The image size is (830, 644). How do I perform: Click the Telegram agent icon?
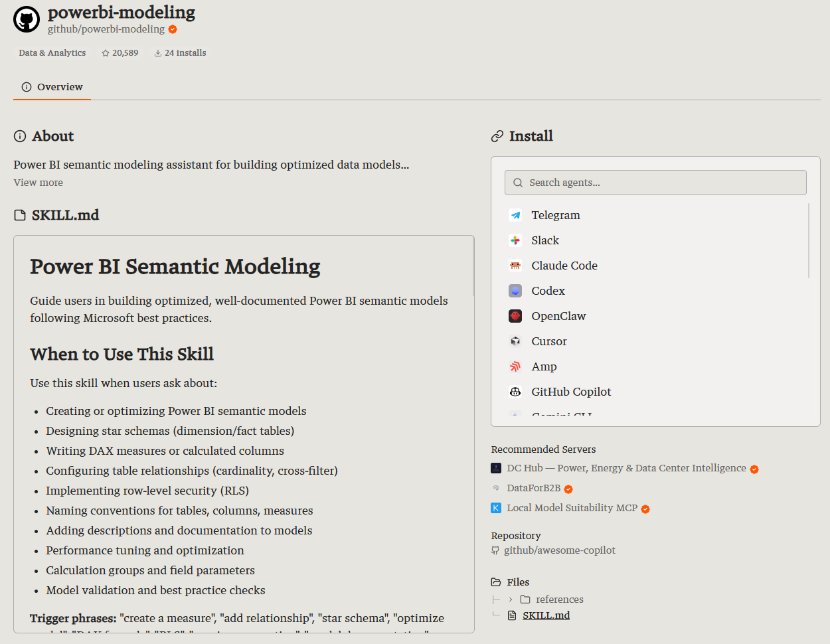click(x=515, y=215)
